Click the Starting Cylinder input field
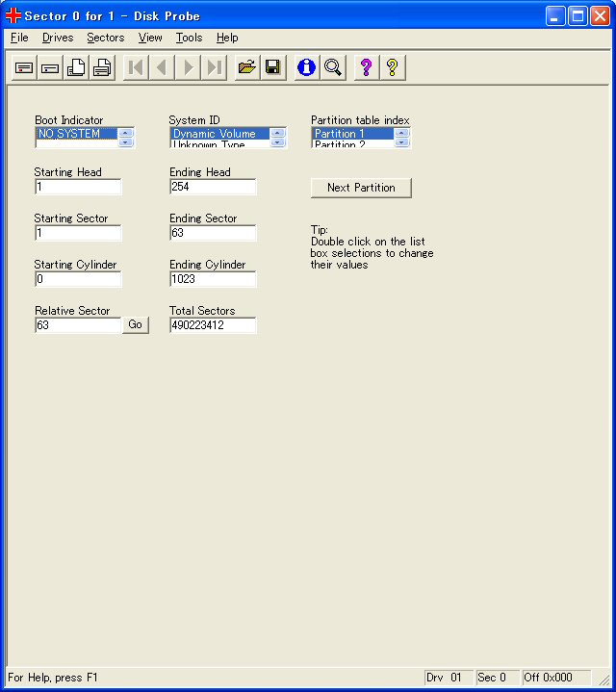Image resolution: width=616 pixels, height=692 pixels. (78, 279)
